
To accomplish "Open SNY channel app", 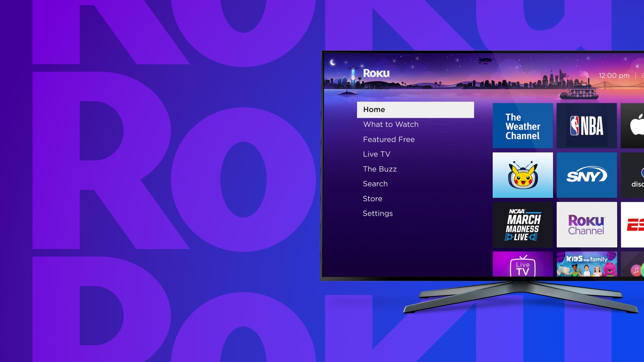I will coord(586,176).
